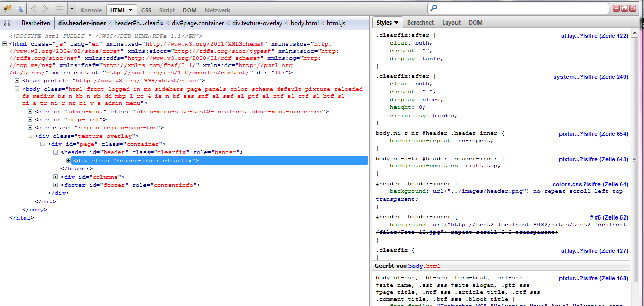This screenshot has width=644, height=306.
Task: Activate the inspect element pointer tool
Action: (x=20, y=8)
